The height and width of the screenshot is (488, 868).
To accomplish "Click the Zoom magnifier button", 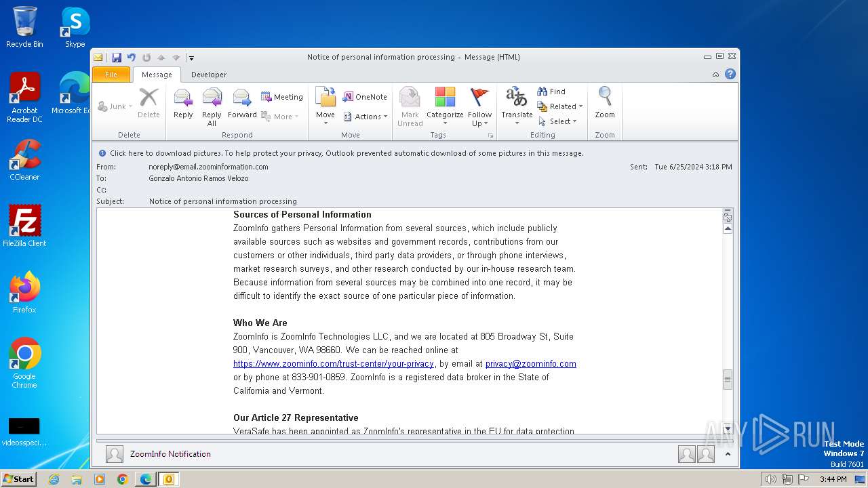I will 605,104.
